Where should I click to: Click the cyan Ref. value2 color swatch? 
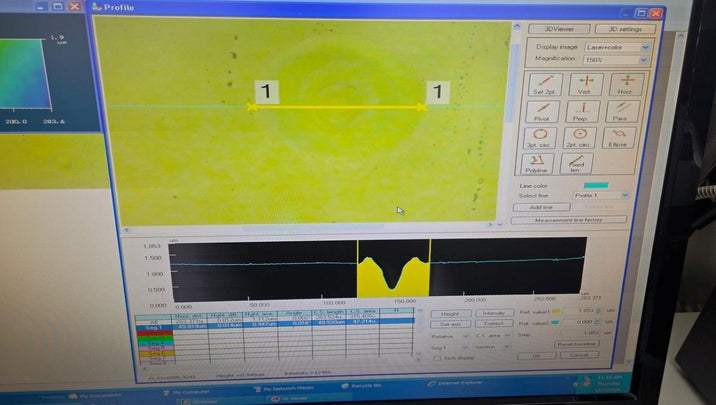pyautogui.click(x=555, y=322)
